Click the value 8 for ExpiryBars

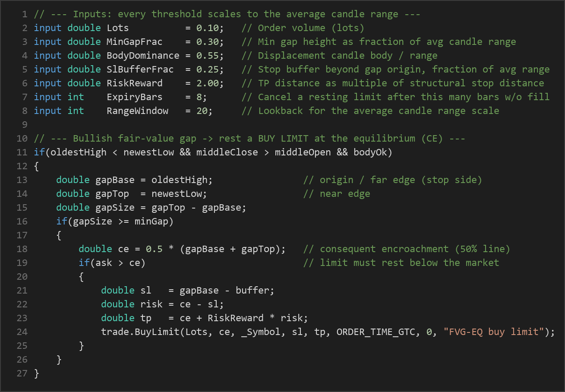[199, 97]
